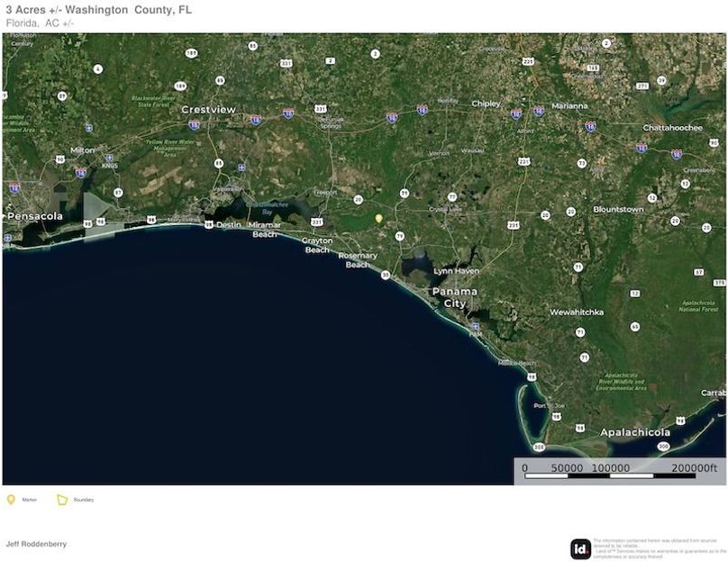Click the I-10 shield near Chipley

point(514,113)
